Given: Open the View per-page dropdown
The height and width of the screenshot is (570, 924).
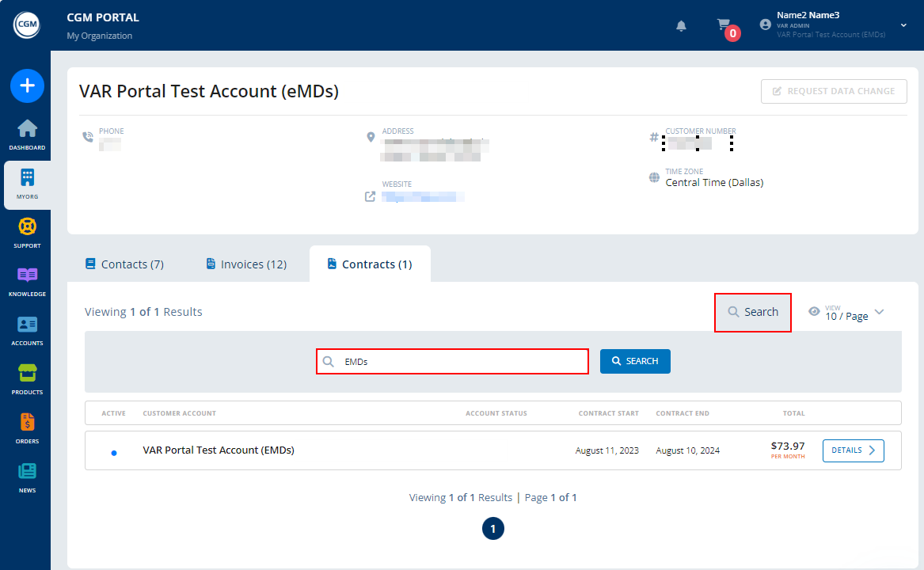Looking at the screenshot, I should [846, 311].
